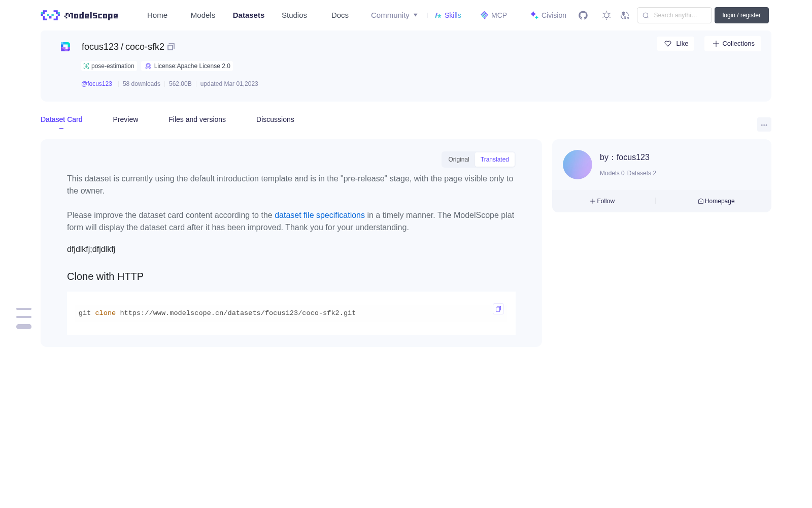Follow user focus123

click(x=602, y=201)
